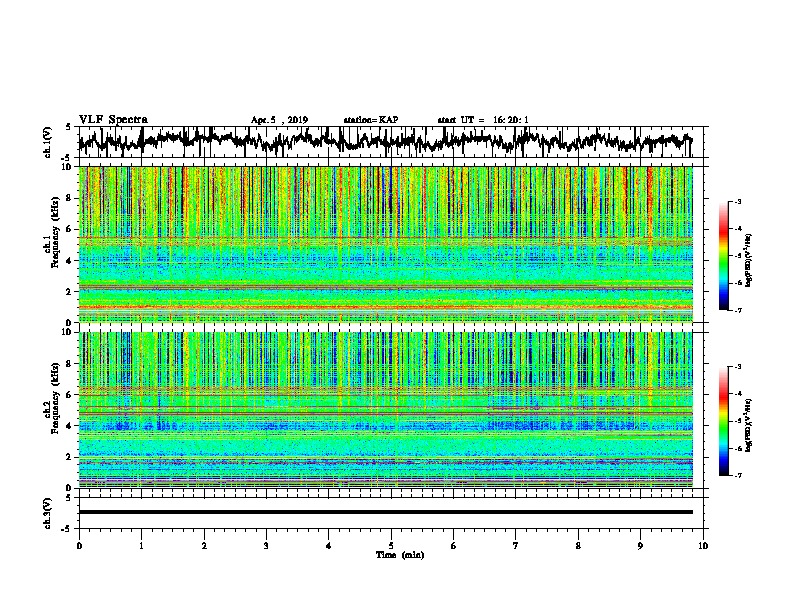Viewport: 792px width, 612px height.
Task: Click the -7 tick on ch.1 colorbar
Action: click(x=738, y=310)
